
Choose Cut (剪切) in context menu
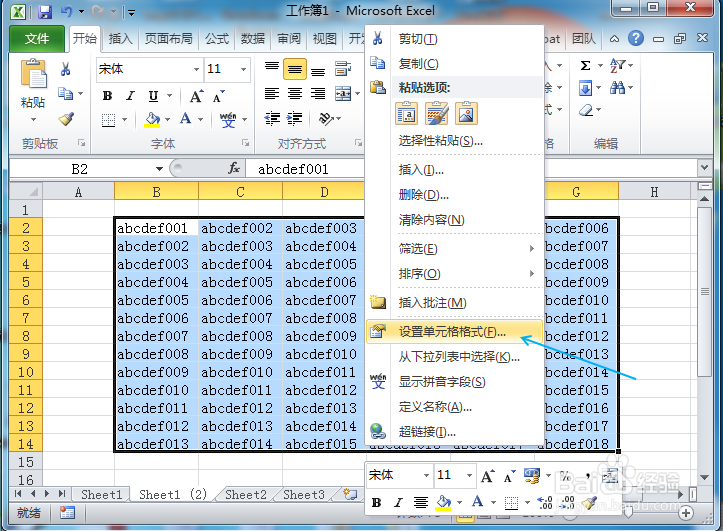pyautogui.click(x=454, y=39)
